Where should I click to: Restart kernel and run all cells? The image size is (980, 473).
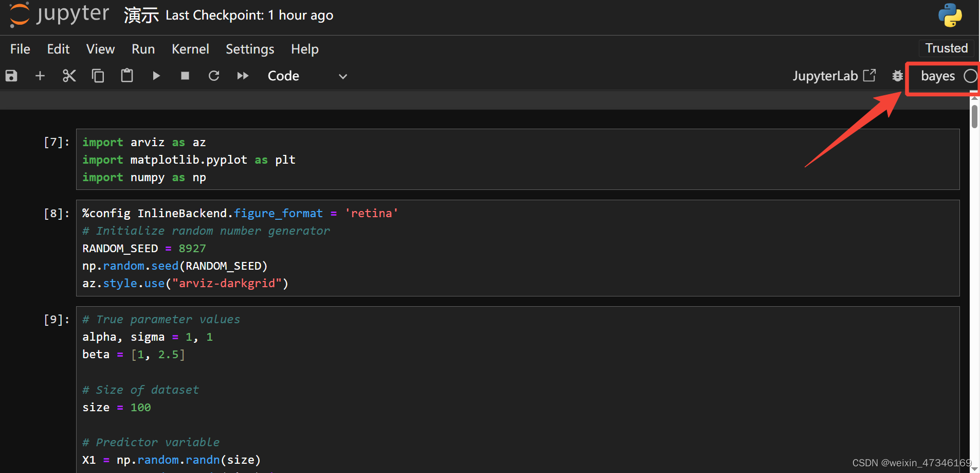tap(243, 76)
